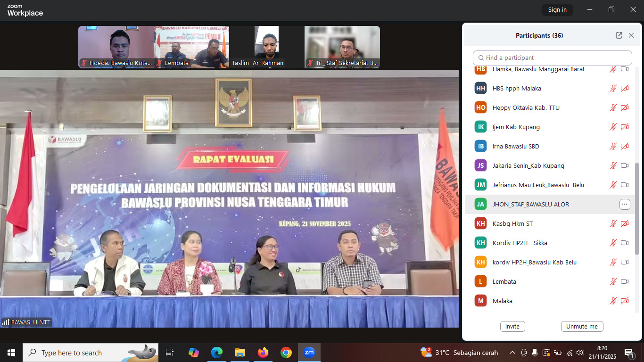Open Firefox from the taskbar
The height and width of the screenshot is (362, 644).
263,353
